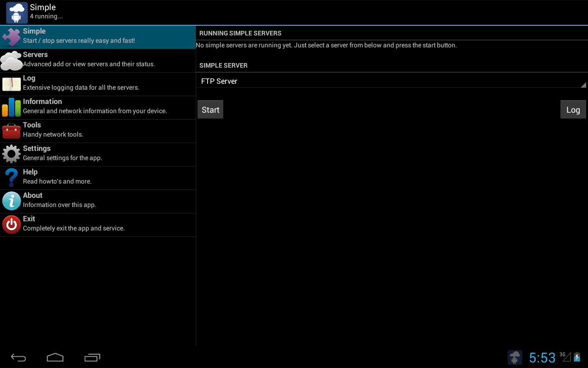Open the red Tools toolbox icon
The image size is (588, 368).
pyautogui.click(x=11, y=131)
